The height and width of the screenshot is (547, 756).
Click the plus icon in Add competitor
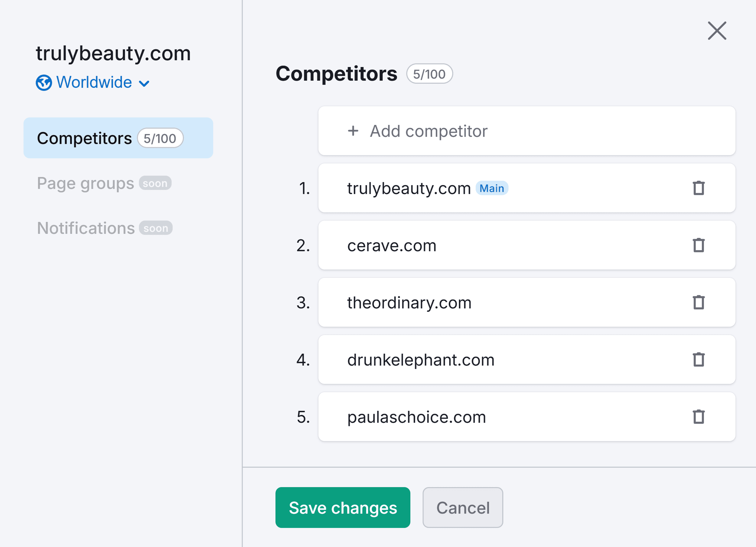click(353, 131)
